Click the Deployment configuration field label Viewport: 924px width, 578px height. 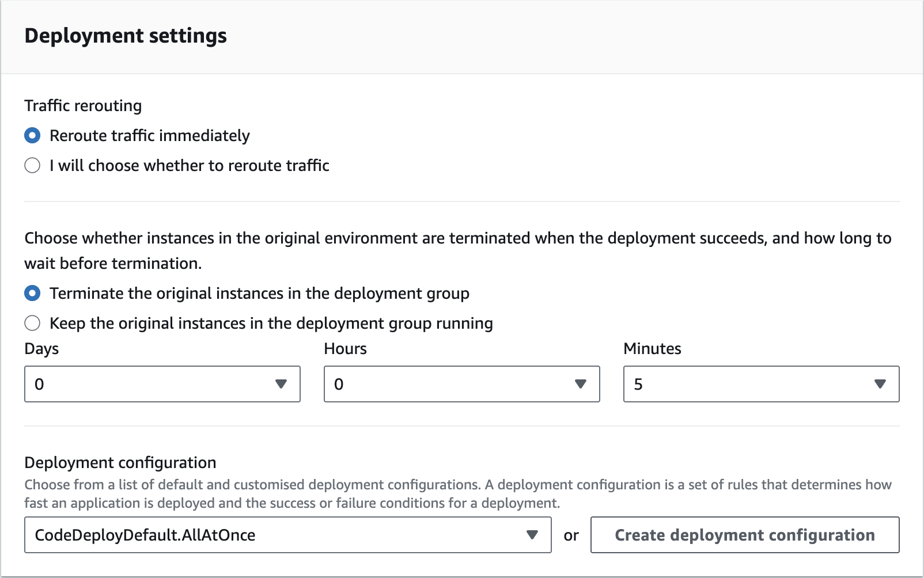pyautogui.click(x=120, y=463)
